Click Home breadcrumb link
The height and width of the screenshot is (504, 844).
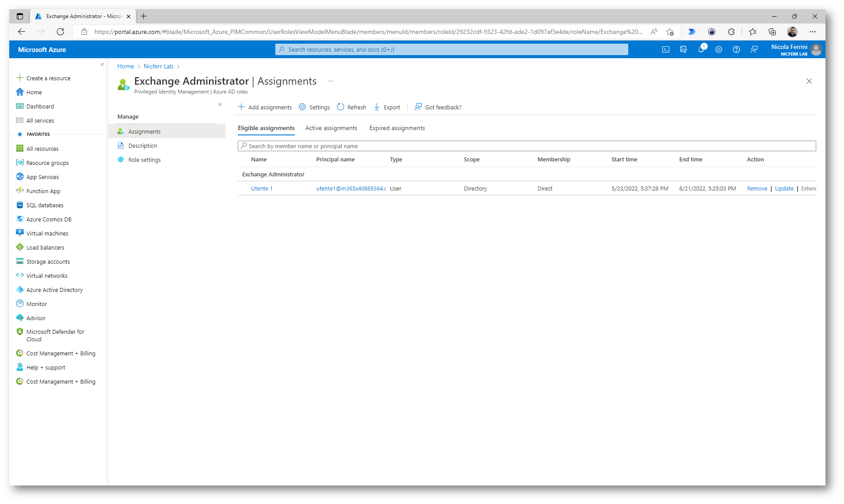click(x=125, y=66)
